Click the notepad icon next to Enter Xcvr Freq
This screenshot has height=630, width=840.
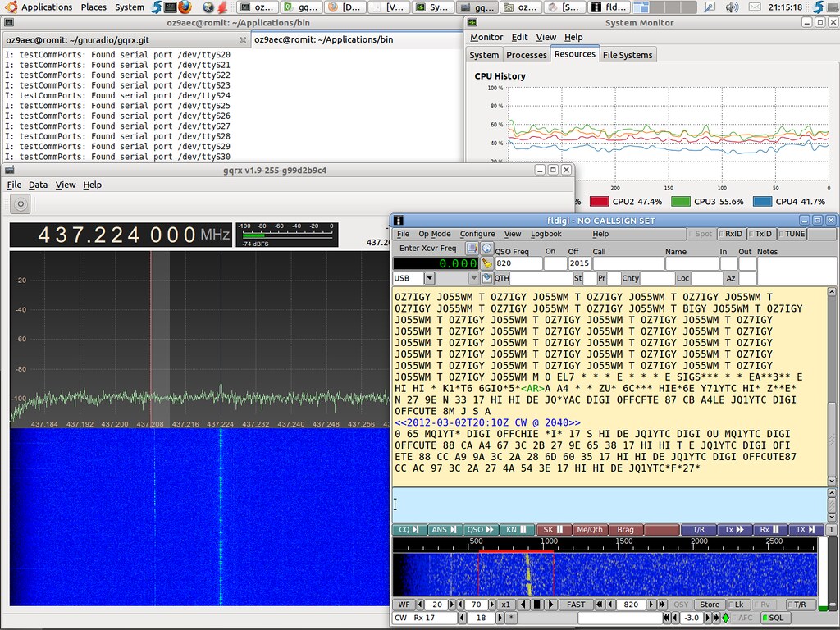pyautogui.click(x=472, y=249)
